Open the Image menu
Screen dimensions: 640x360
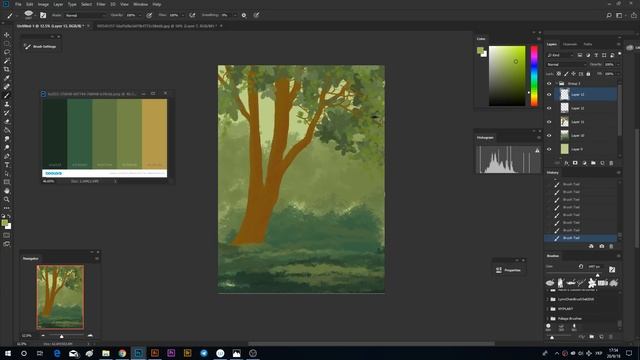(43, 4)
